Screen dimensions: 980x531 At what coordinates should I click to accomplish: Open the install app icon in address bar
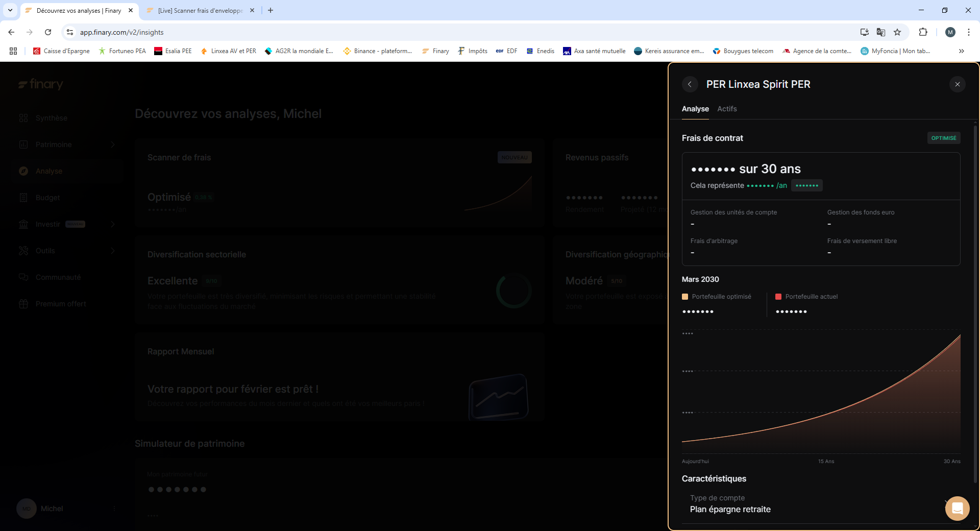click(864, 32)
